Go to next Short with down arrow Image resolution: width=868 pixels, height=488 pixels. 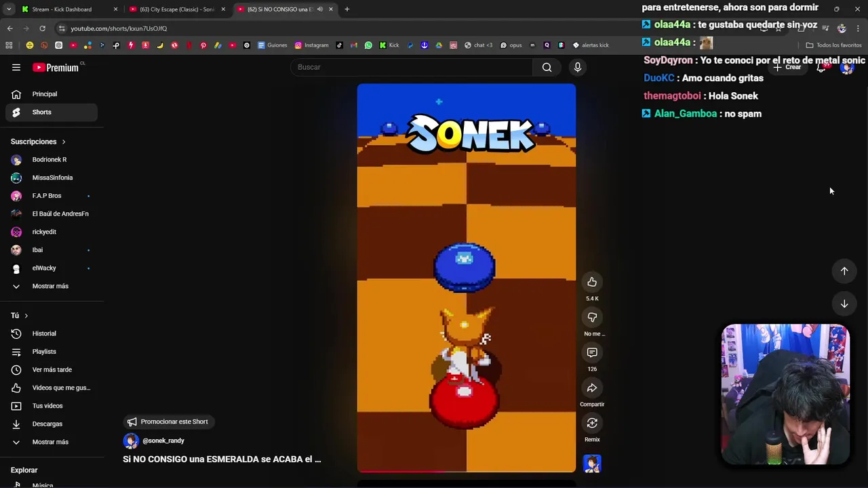point(844,304)
